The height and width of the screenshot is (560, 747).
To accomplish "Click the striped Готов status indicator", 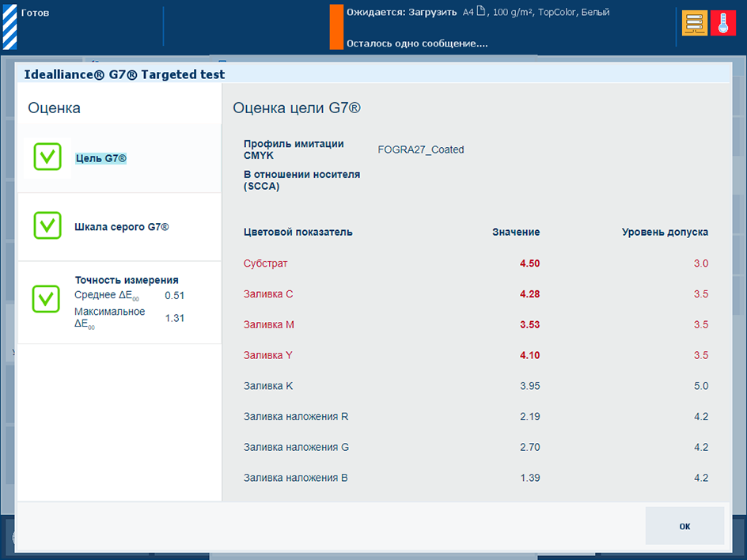I will pyautogui.click(x=9, y=27).
